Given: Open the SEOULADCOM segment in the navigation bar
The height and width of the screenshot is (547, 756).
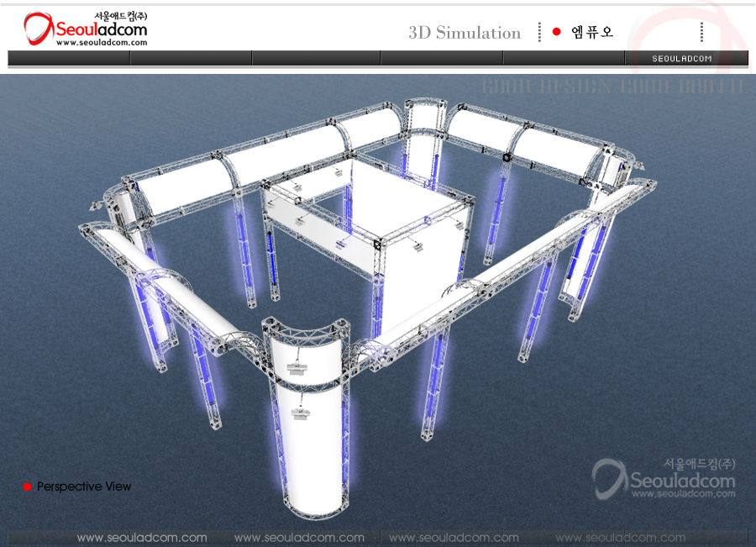Looking at the screenshot, I should tap(682, 58).
